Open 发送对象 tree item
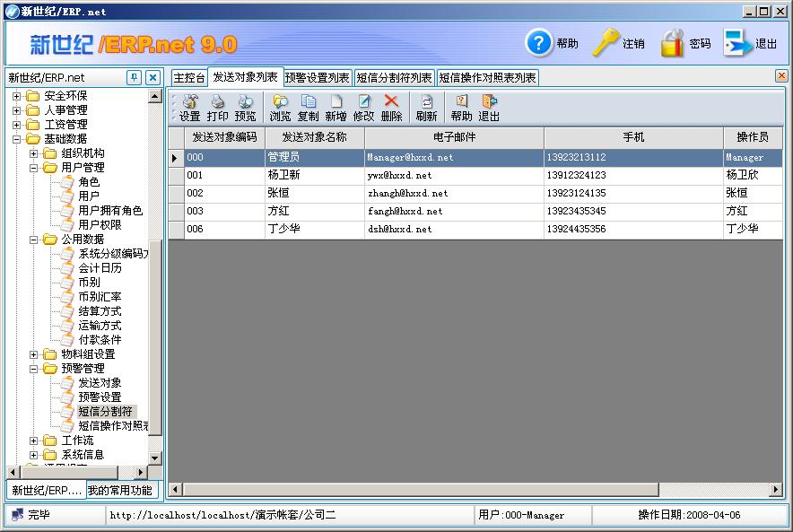The height and width of the screenshot is (532, 793). pyautogui.click(x=100, y=383)
